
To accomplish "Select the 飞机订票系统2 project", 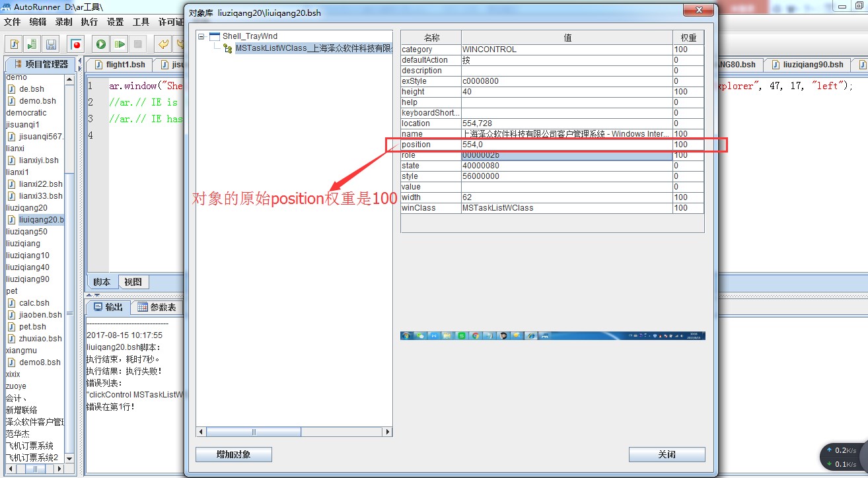I will [32, 458].
